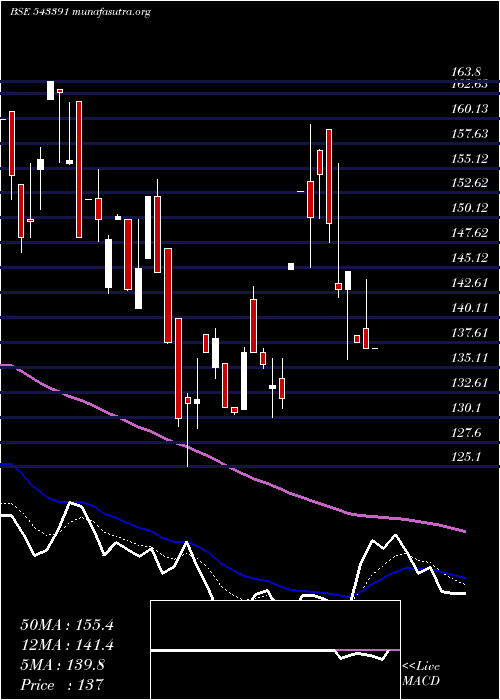This screenshot has width=500, height=700.
Task: Click the 157.63 price level label
Action: click(x=470, y=133)
